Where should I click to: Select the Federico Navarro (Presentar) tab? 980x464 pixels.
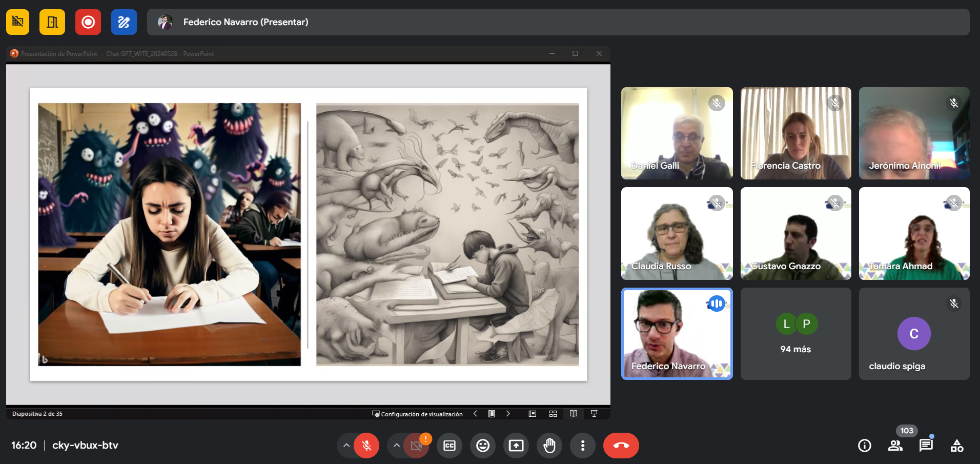(558, 22)
